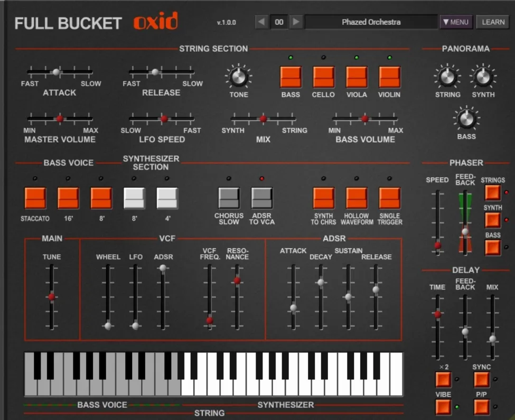Toggle the white synthesizer 4' button

pos(167,198)
